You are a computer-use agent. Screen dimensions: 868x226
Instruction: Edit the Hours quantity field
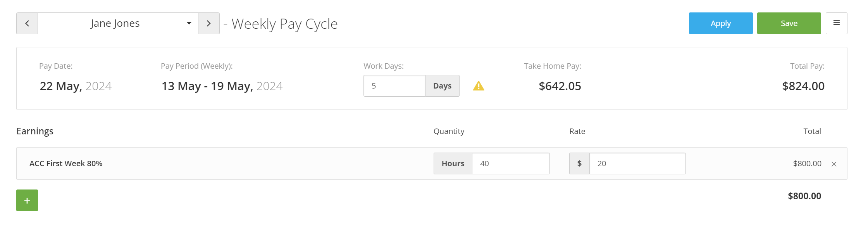[x=511, y=163]
